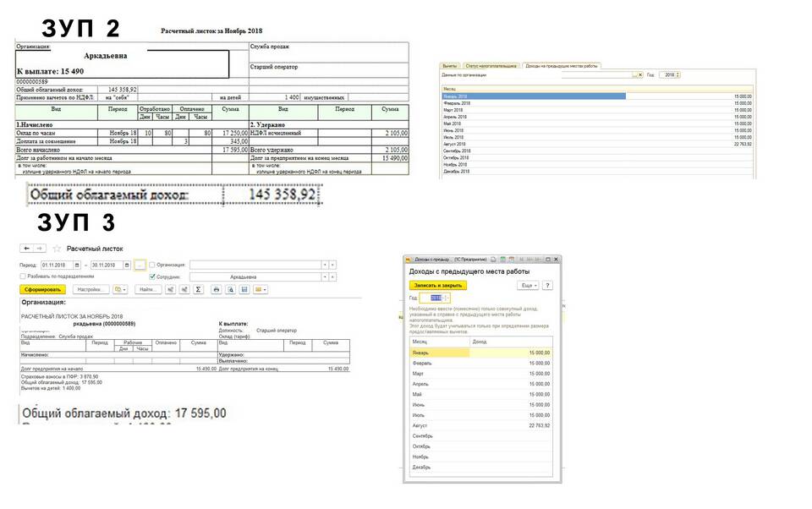The image size is (812, 509).
Task: Switch to Доходы на предыдущих местах работы tab
Action: 562,66
